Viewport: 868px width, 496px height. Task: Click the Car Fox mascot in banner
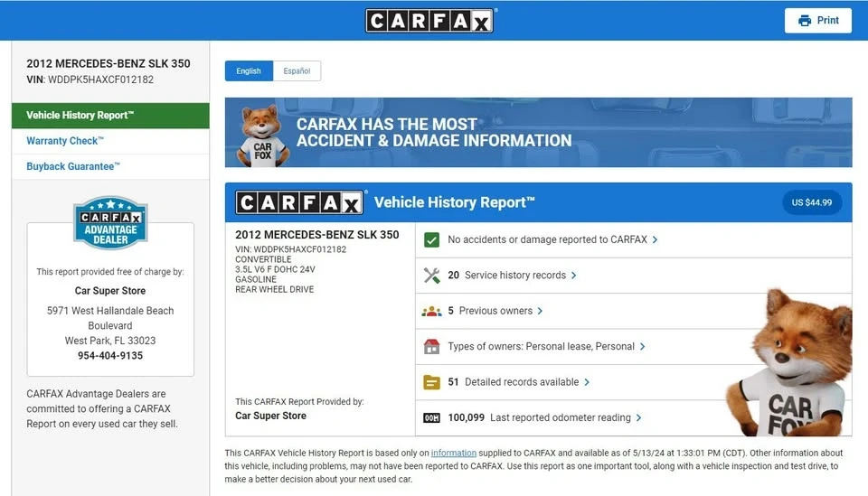click(262, 136)
